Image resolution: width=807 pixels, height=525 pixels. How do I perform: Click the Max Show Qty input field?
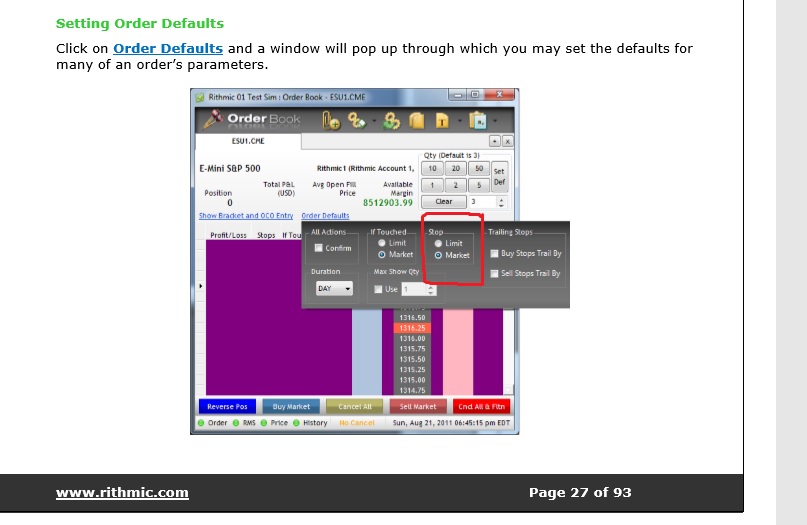click(414, 290)
